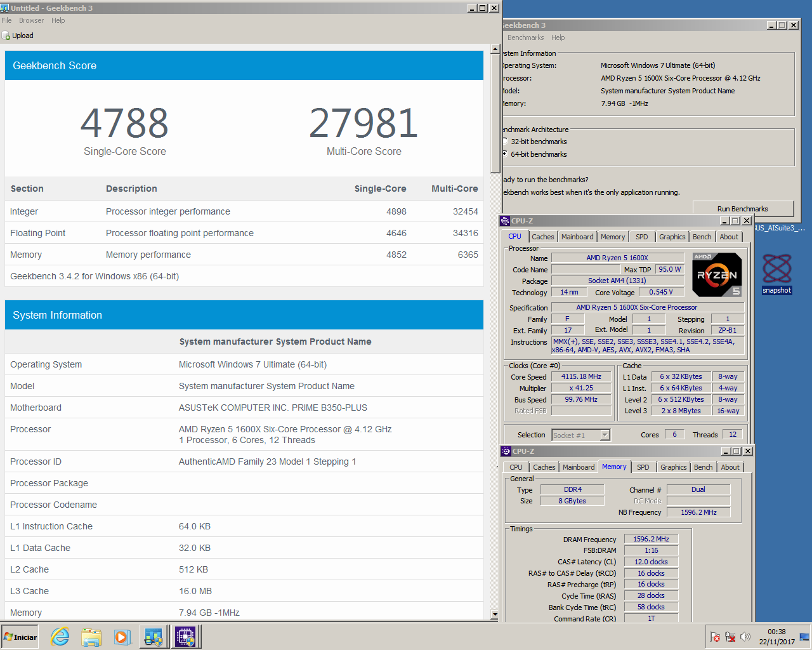Screen dimensions: 812x650
Task: Click the single-core score 4788
Action: point(124,123)
